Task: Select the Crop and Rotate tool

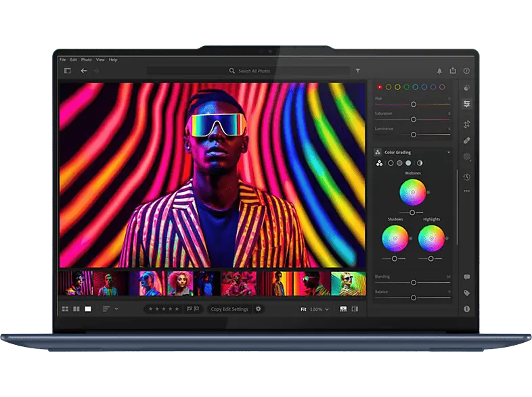Action: click(466, 124)
